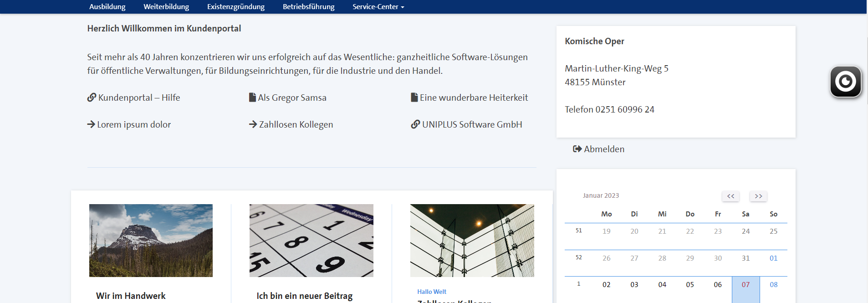
Task: Open the mountain landscape article thumbnail
Action: (151, 240)
